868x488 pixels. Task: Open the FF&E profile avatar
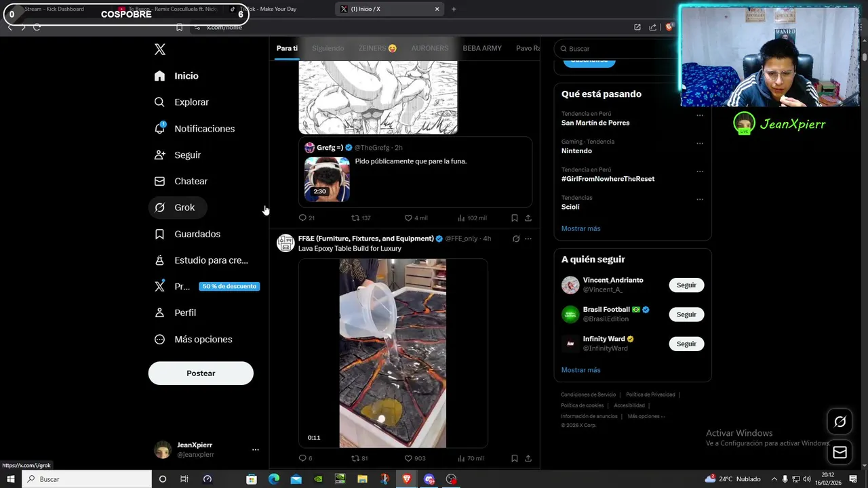285,243
